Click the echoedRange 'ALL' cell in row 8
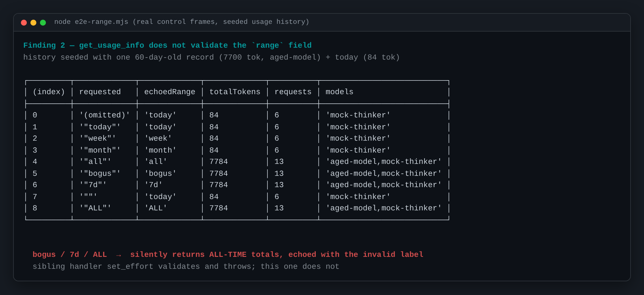The height and width of the screenshot is (295, 644). pyautogui.click(x=156, y=208)
